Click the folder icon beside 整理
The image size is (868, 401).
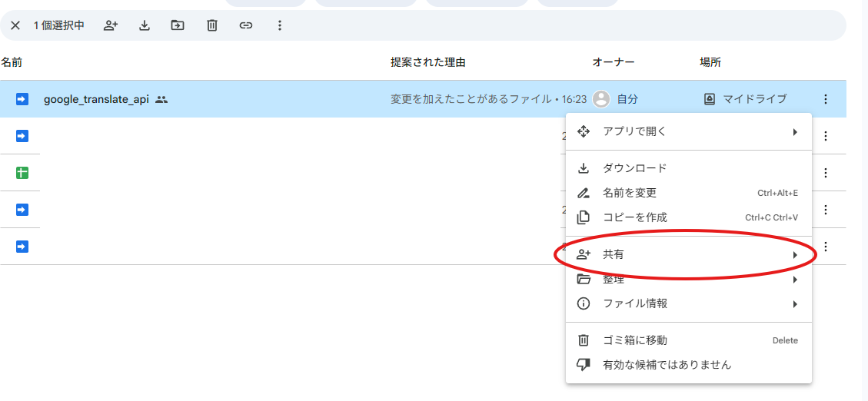tap(584, 279)
